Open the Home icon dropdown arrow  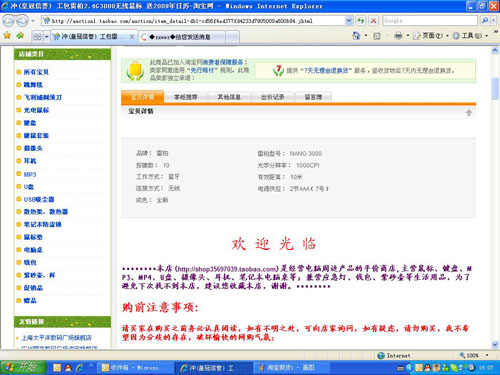[366, 36]
